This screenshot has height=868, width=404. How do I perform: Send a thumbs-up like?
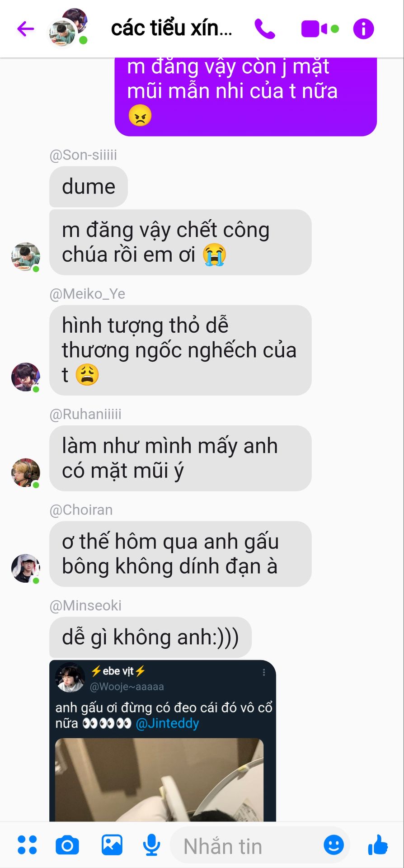coord(378,844)
